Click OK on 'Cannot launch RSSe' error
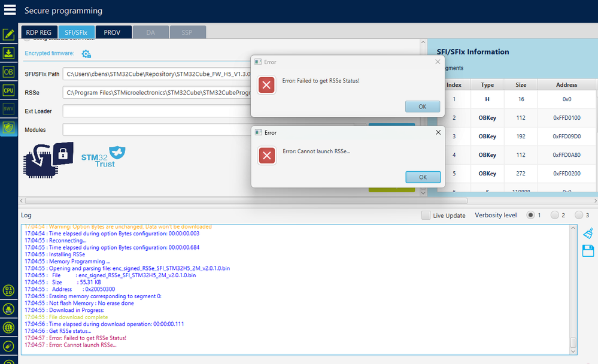Screen dimensions: 598x364 click(423, 177)
